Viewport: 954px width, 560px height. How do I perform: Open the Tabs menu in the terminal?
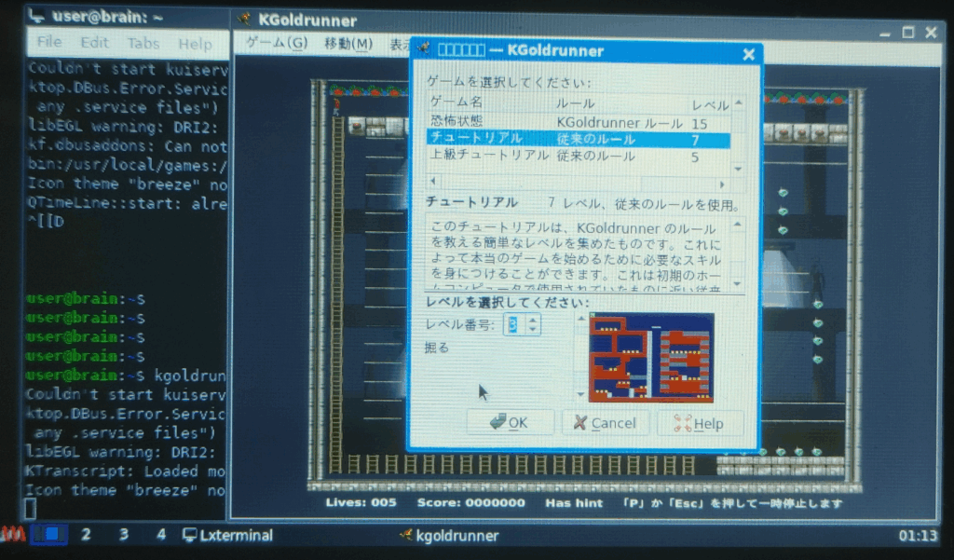click(143, 43)
